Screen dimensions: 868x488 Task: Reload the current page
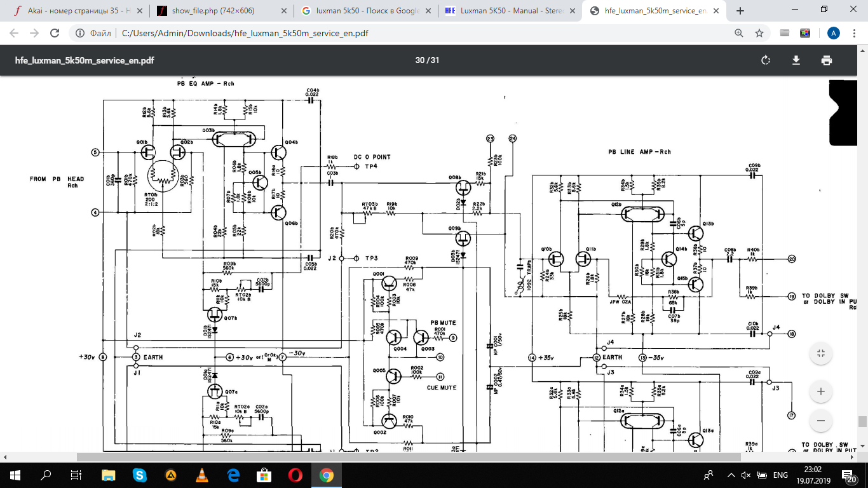55,34
